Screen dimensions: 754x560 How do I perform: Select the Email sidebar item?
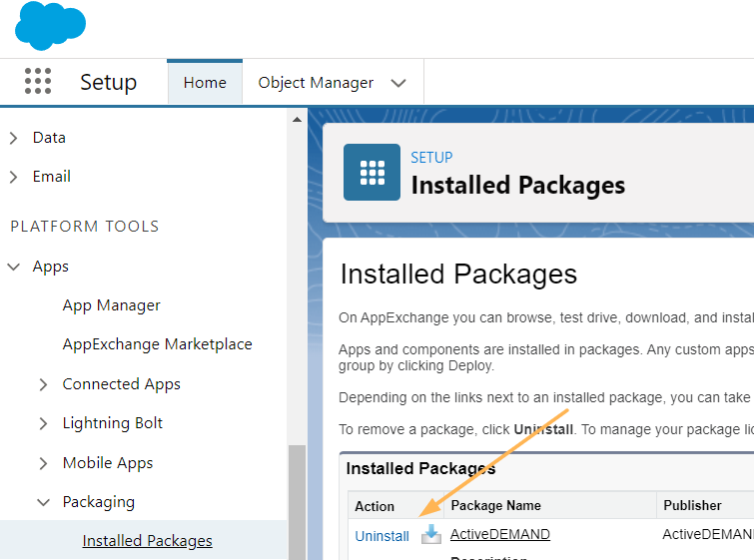pos(52,177)
